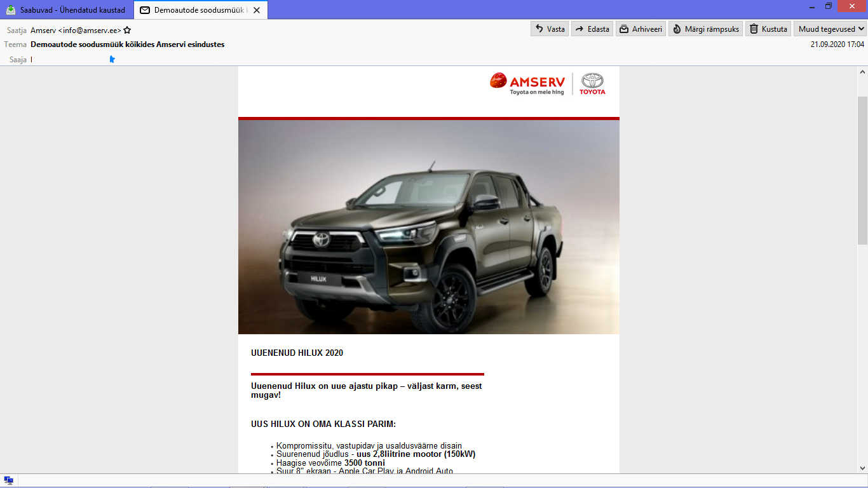
Task: Click the Vasta (Reply) button
Action: point(549,29)
